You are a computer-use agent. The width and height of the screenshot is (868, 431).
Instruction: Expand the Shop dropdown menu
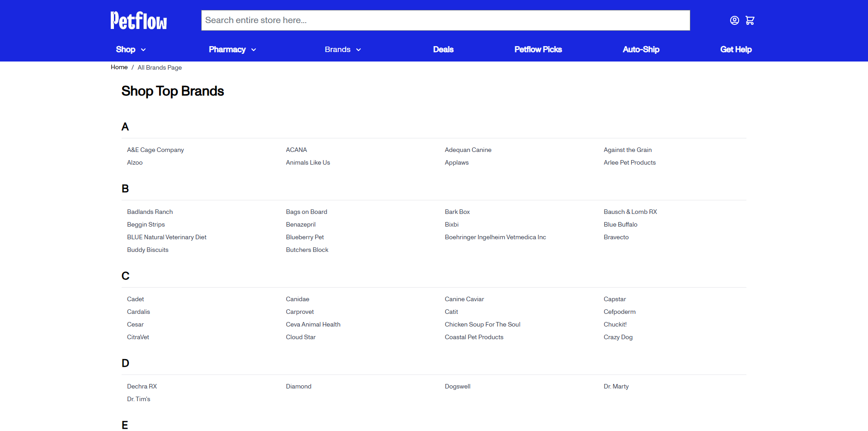[131, 50]
